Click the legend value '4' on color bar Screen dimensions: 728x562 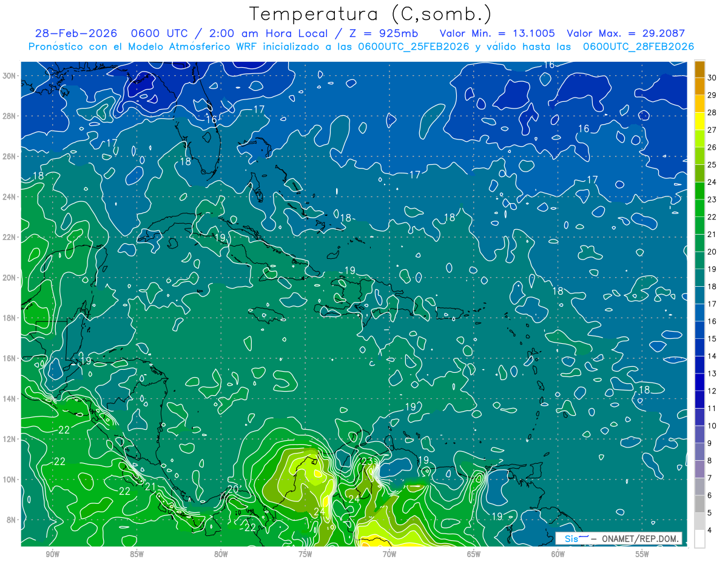tap(710, 530)
